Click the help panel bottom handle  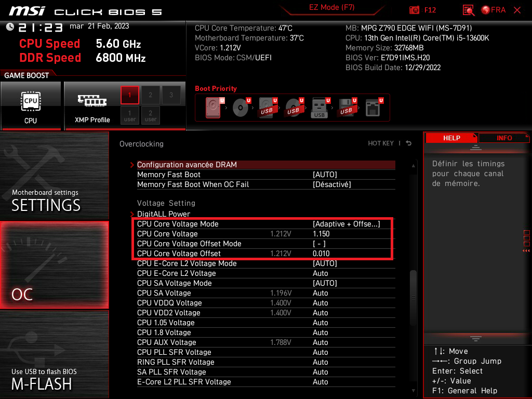coord(476,339)
